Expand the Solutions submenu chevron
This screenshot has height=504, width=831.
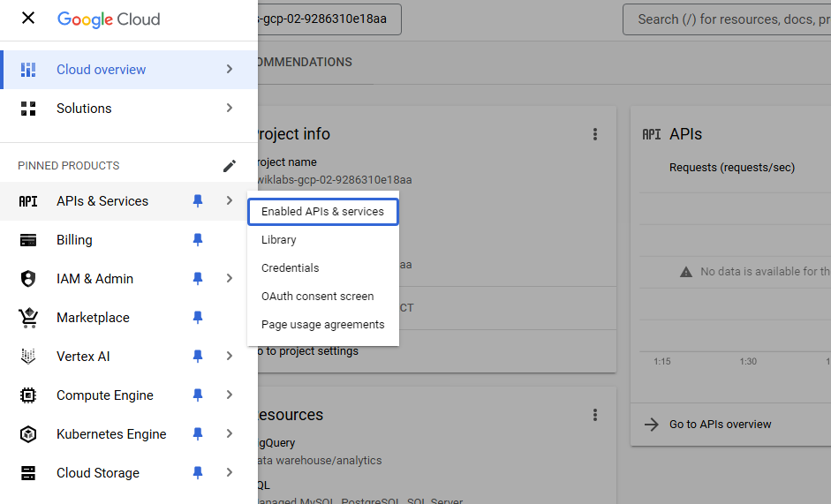[x=230, y=108]
